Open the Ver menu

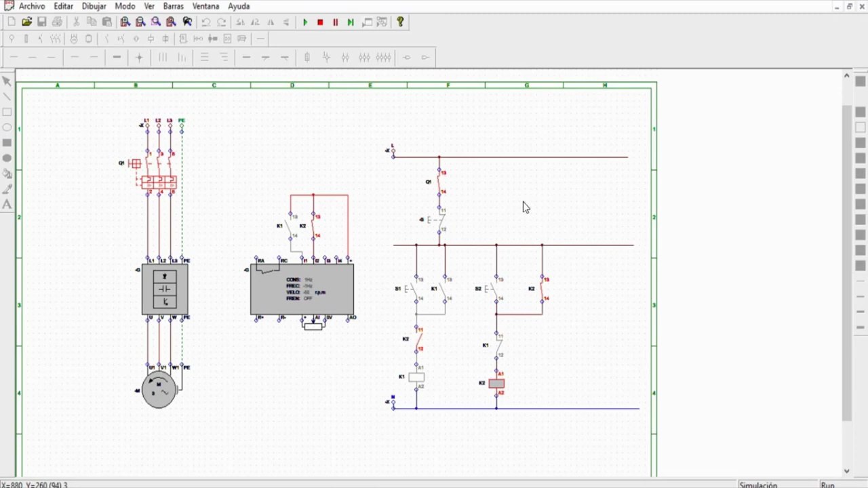[149, 6]
